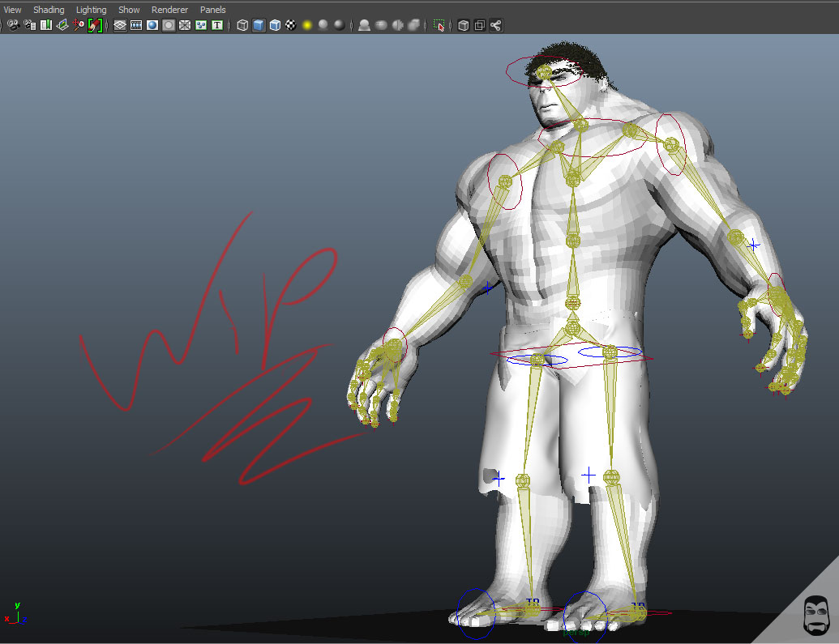Expand the Panels menu
Viewport: 839px width, 644px height.
click(x=213, y=10)
